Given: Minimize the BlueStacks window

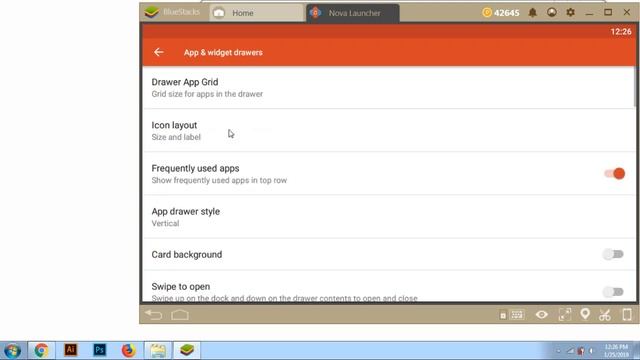Looking at the screenshot, I should (x=589, y=13).
